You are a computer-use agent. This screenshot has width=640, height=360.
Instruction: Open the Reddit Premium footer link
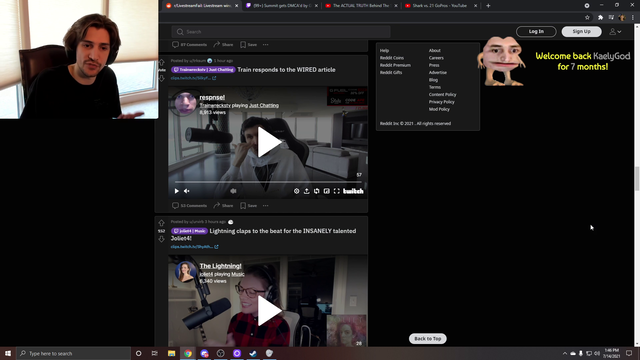point(395,65)
